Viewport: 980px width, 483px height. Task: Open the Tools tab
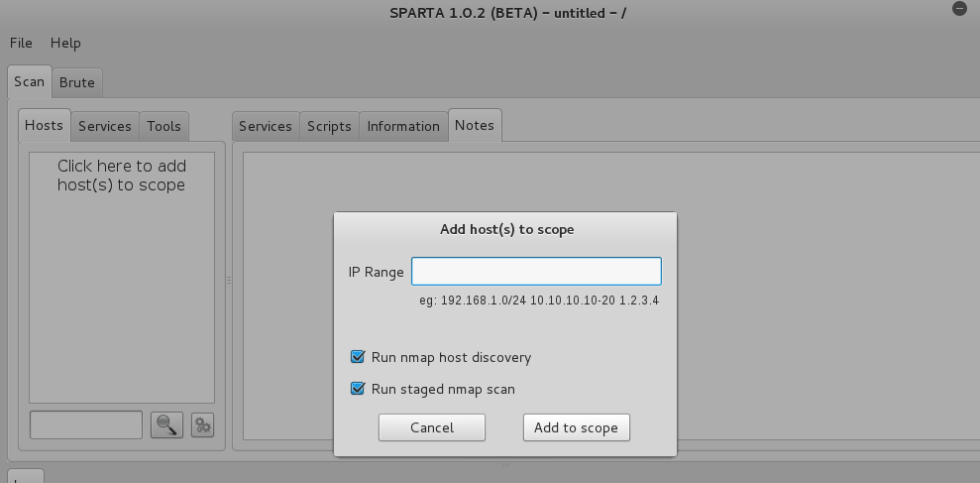pos(163,126)
